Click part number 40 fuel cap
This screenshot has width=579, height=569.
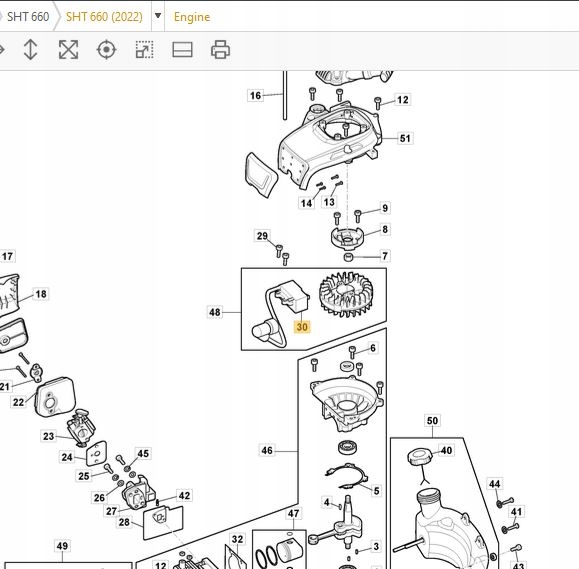pyautogui.click(x=446, y=450)
